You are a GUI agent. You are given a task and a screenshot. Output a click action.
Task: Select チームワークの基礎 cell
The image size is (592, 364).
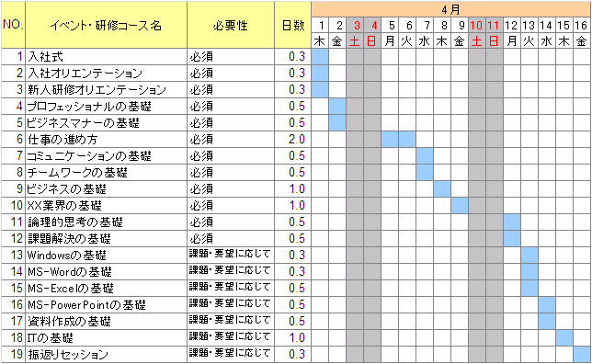(x=106, y=173)
